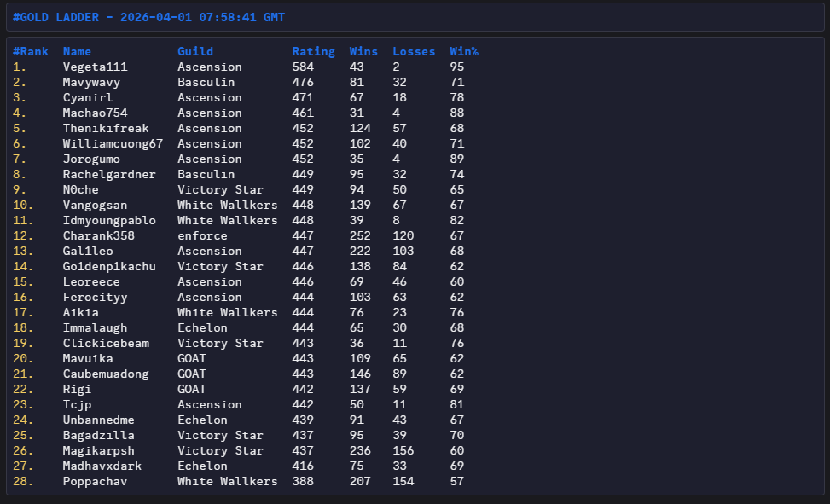Click the Rating column header

(x=313, y=51)
